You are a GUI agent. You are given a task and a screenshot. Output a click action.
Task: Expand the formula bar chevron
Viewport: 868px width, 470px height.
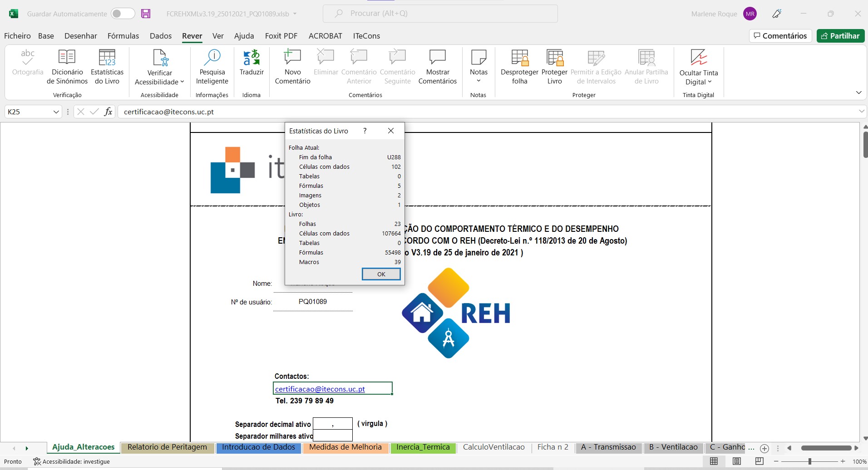pyautogui.click(x=861, y=112)
